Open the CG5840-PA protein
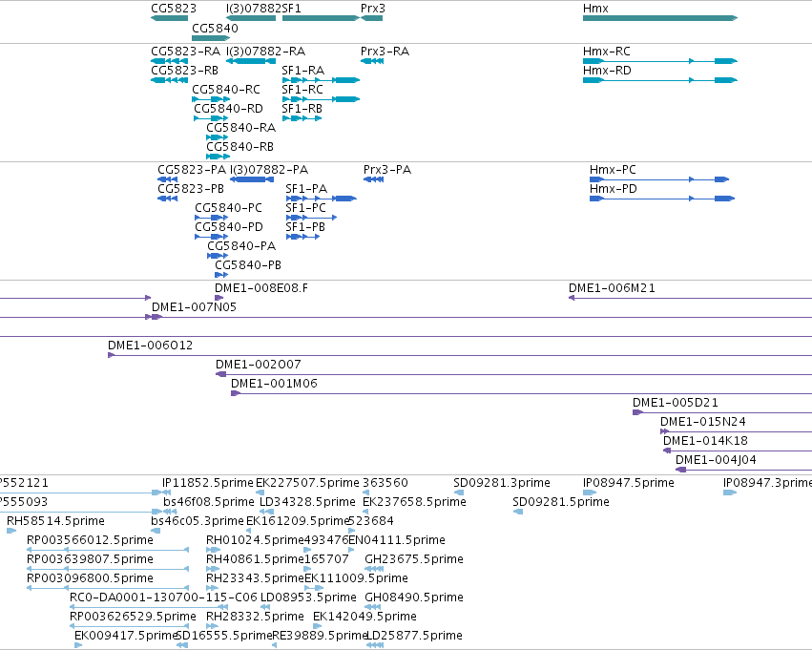Image resolution: width=812 pixels, height=650 pixels. pyautogui.click(x=218, y=256)
